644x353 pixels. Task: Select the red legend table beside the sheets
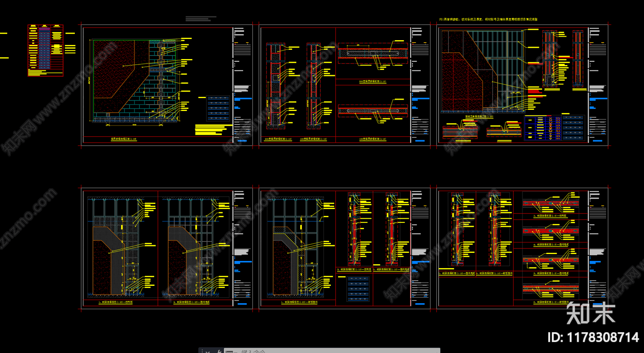[x=45, y=50]
